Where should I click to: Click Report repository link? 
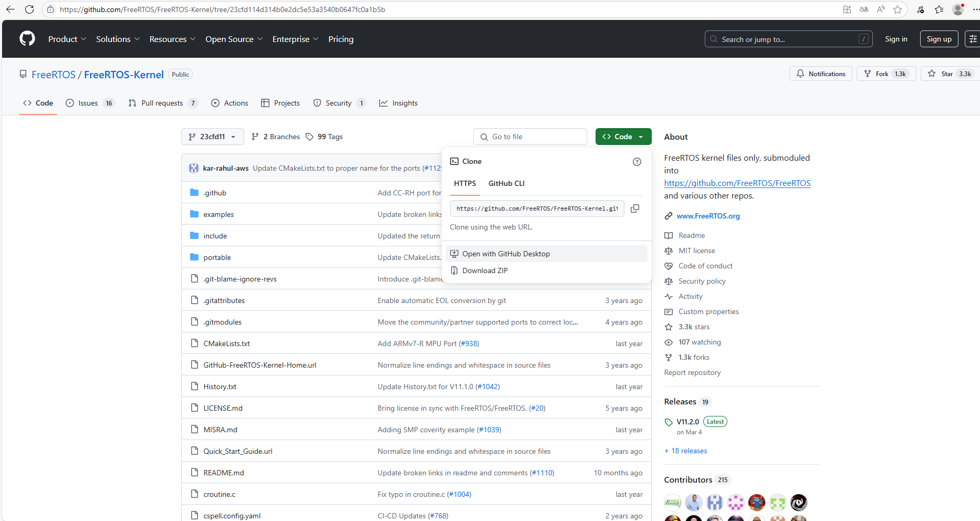(692, 372)
